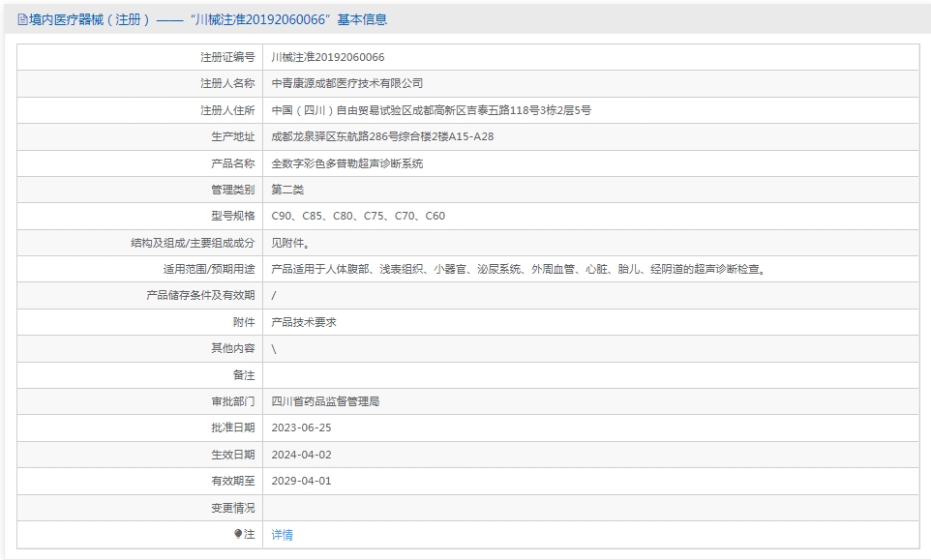The height and width of the screenshot is (560, 931).
Task: Click the 管理类别 label
Action: point(232,190)
